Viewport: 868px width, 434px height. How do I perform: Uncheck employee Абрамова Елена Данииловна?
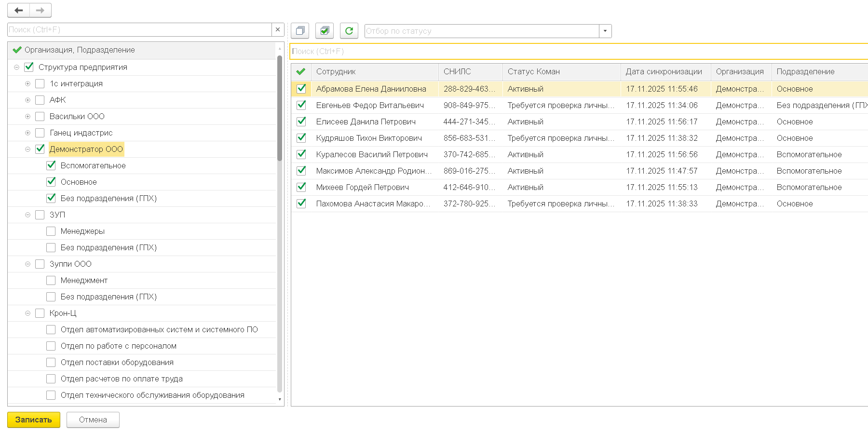pyautogui.click(x=301, y=89)
